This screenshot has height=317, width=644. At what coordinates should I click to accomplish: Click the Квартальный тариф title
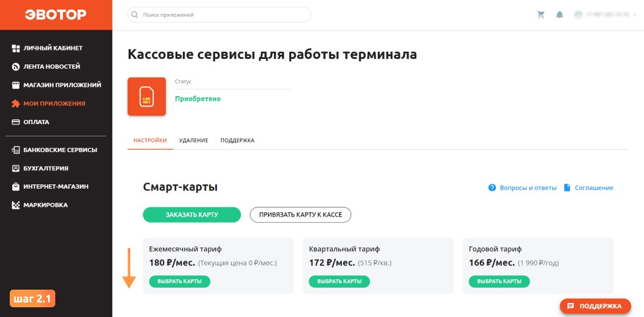click(344, 249)
